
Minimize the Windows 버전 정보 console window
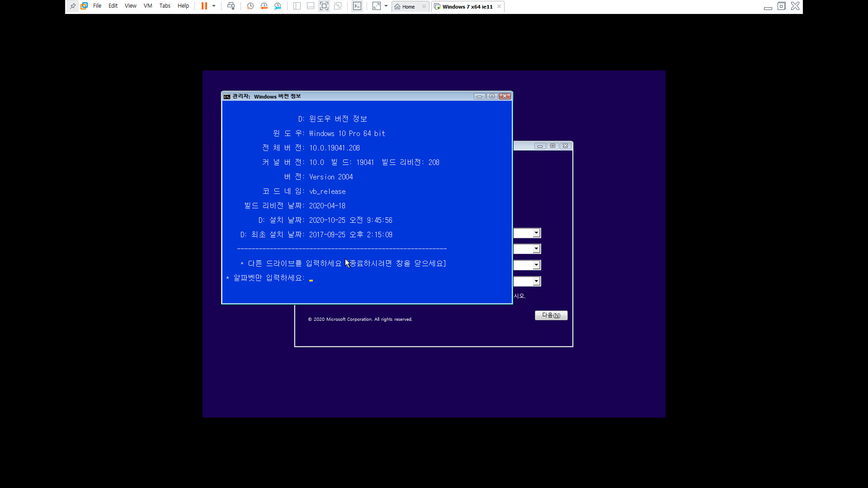point(480,96)
